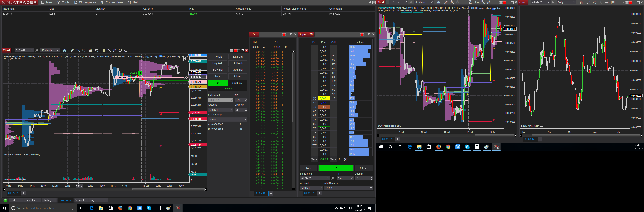
Task: Open Firefox from left taskbar
Action: 120,208
